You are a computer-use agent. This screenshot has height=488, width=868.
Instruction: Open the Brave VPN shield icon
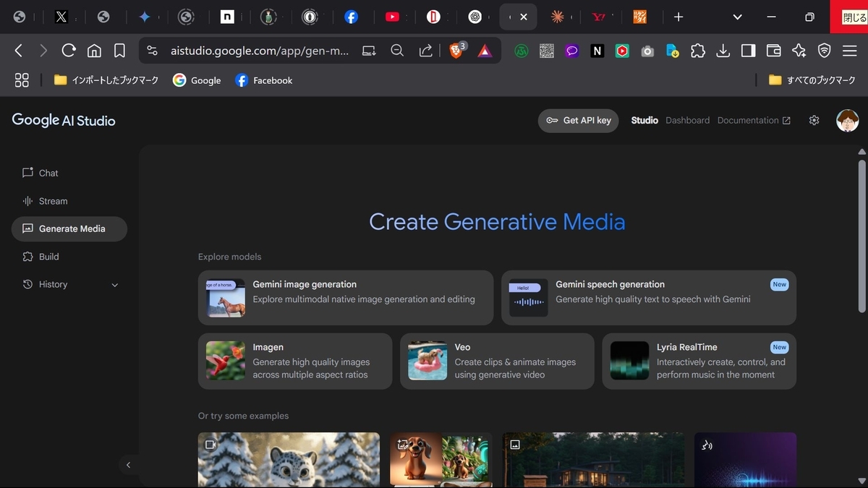(824, 51)
